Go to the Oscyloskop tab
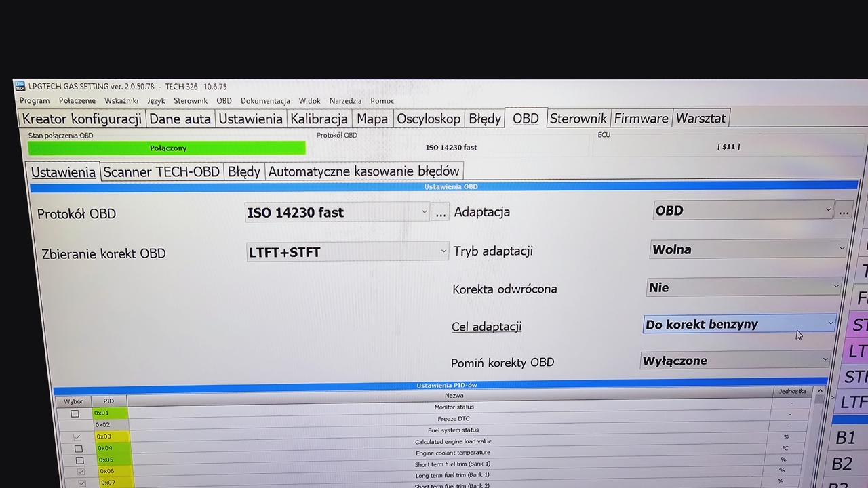 click(x=429, y=119)
